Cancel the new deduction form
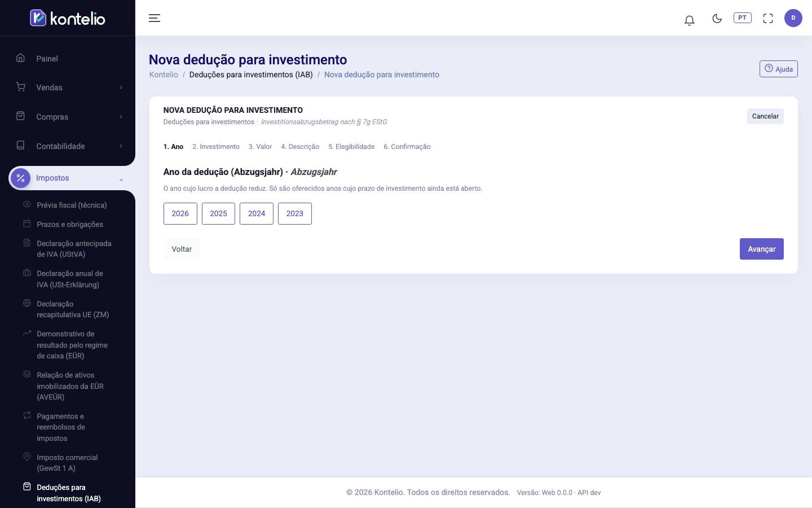Viewport: 812px width, 508px height. pyautogui.click(x=765, y=116)
